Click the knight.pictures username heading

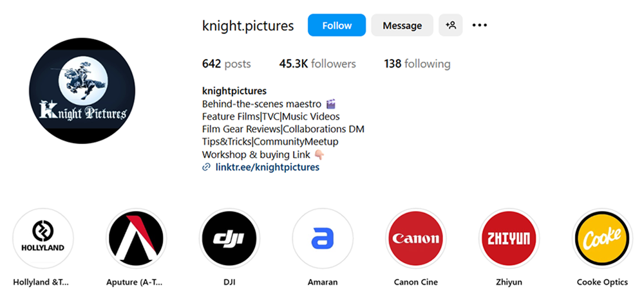248,26
